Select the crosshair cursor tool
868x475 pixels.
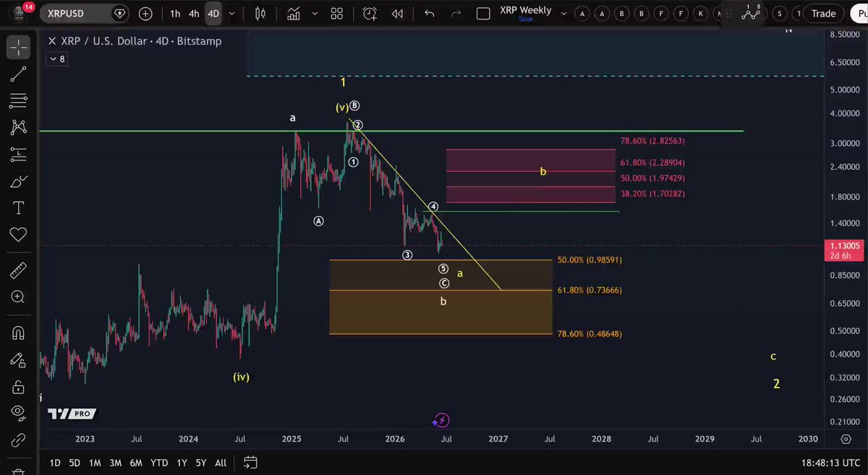[18, 48]
